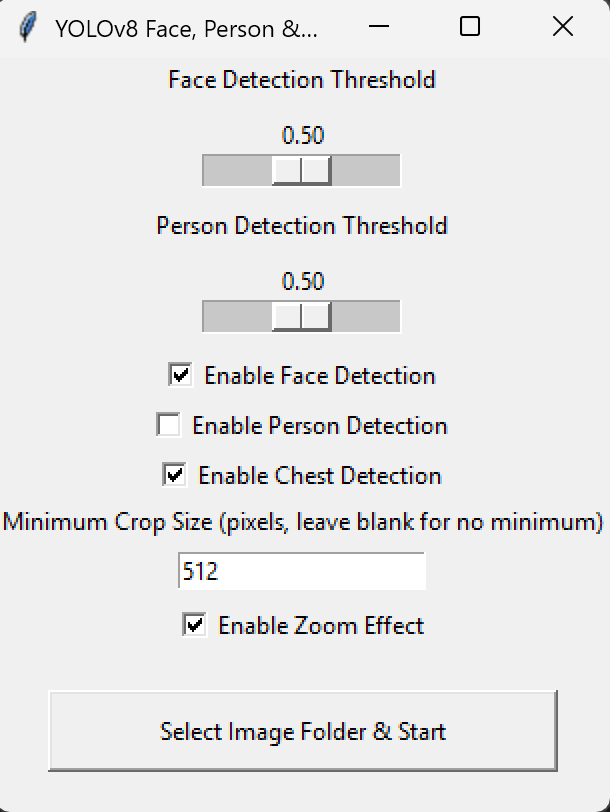Click the YOLOv8 window title text
Screen dimensions: 610x812
coord(186,28)
